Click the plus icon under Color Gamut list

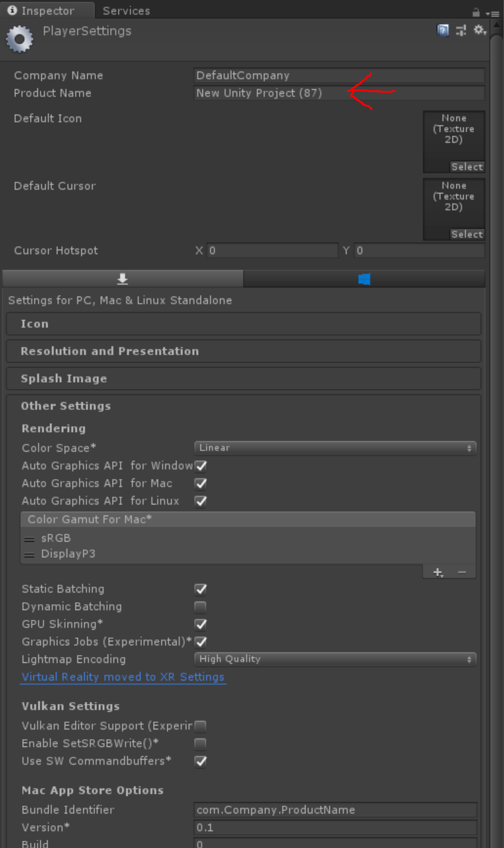438,572
